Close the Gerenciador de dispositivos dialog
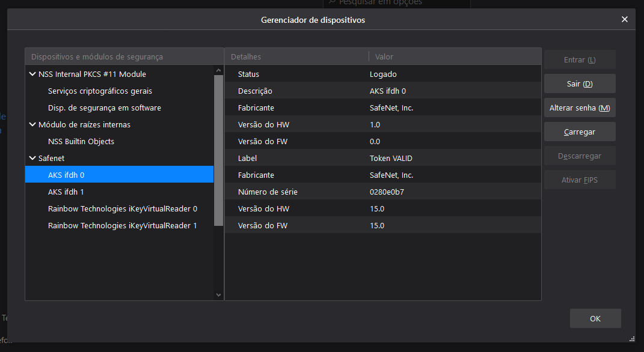 [624, 20]
